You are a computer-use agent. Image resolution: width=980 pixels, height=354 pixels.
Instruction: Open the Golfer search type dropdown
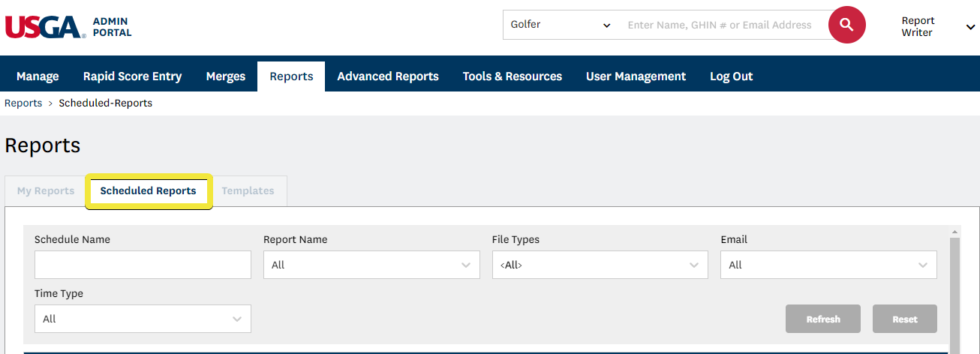tap(560, 25)
